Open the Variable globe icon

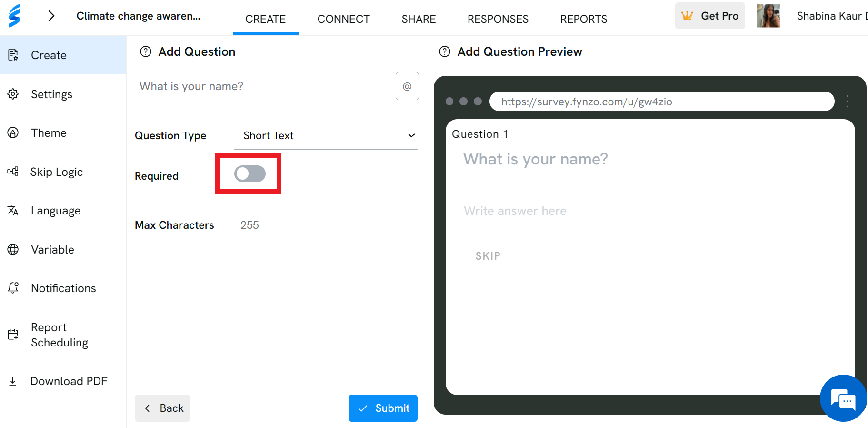[13, 249]
